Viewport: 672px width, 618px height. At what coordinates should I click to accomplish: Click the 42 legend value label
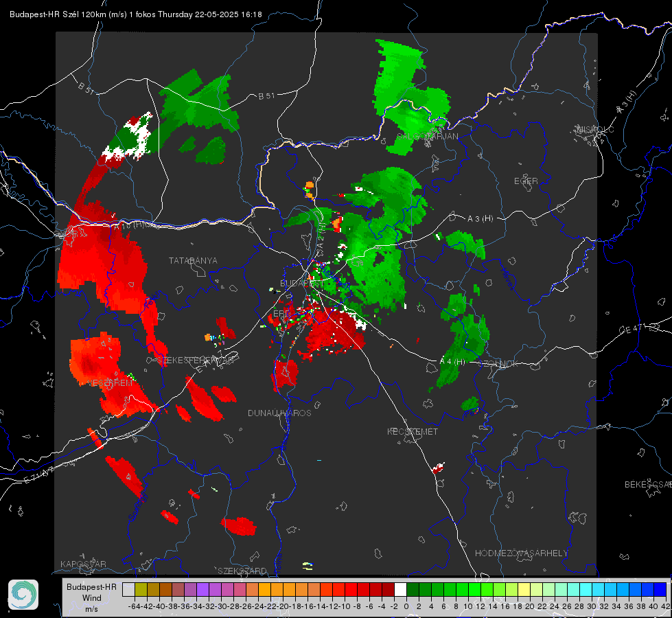[665, 606]
